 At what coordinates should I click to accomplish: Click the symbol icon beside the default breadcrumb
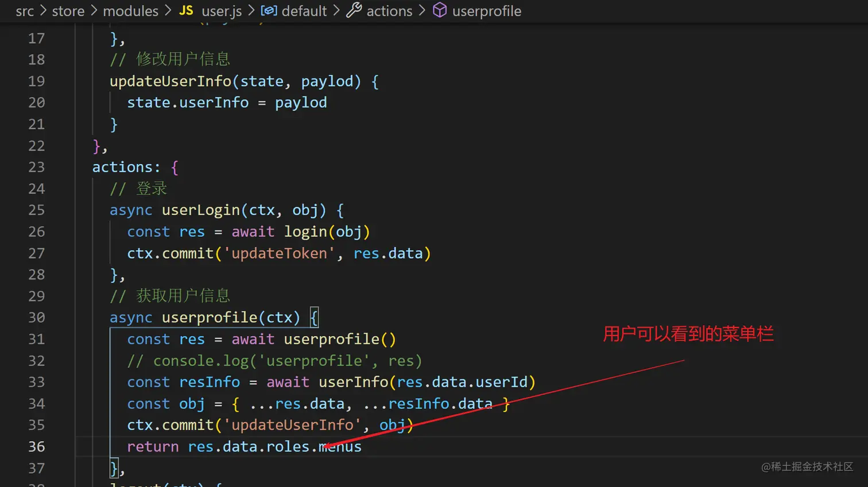coord(269,10)
